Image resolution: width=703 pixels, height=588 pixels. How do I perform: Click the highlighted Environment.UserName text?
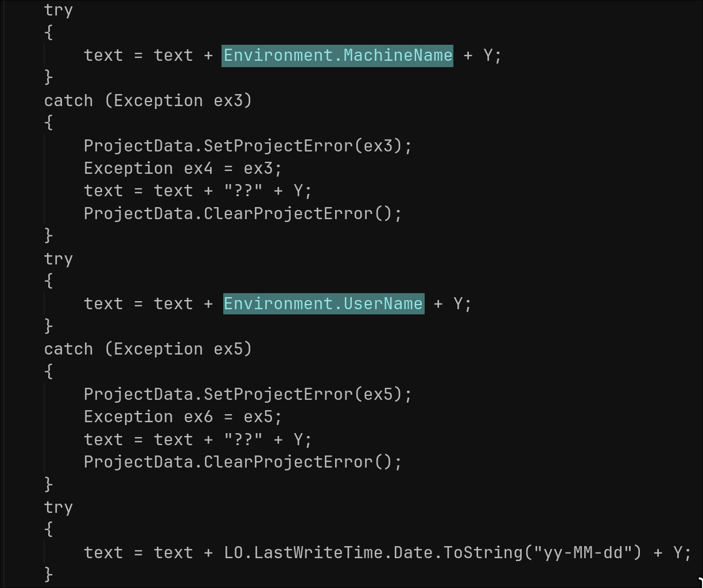click(323, 303)
